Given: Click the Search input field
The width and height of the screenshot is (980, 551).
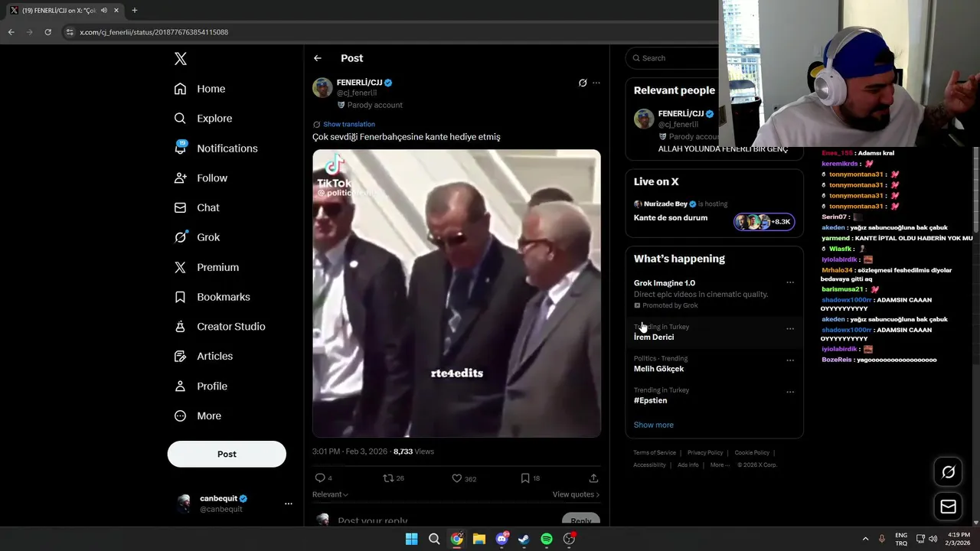Looking at the screenshot, I should pyautogui.click(x=678, y=58).
